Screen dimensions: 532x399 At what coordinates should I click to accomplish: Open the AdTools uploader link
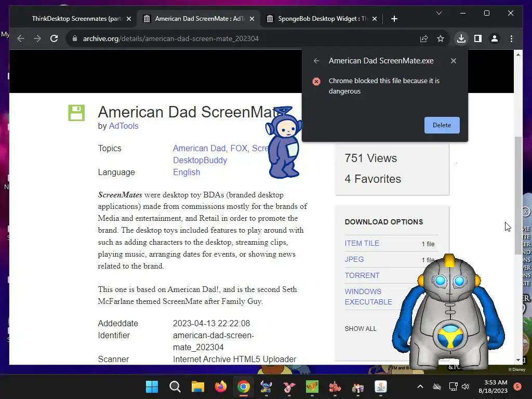[124, 126]
